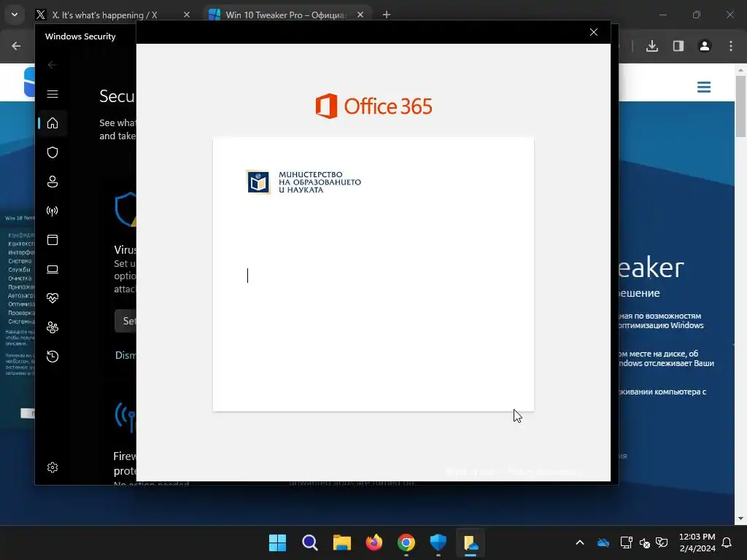Open File Explorer from taskbar
Viewport: 747px width, 560px height.
pyautogui.click(x=342, y=542)
